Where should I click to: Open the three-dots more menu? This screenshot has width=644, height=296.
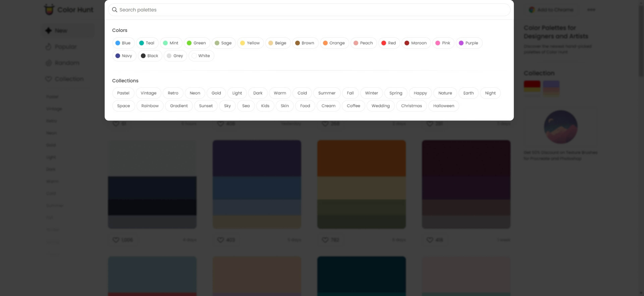click(x=591, y=10)
